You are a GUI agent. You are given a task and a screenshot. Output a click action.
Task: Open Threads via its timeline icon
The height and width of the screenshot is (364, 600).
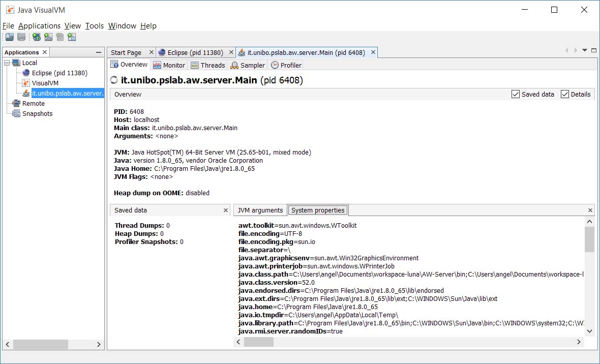(x=195, y=65)
